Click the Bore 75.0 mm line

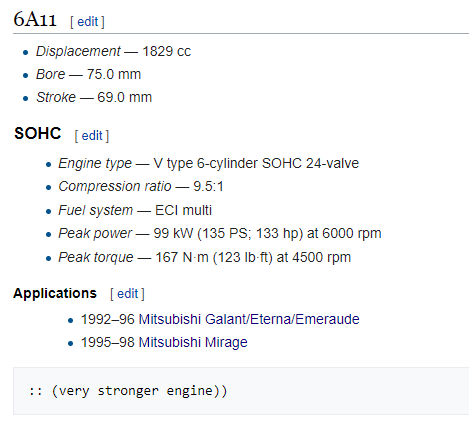tap(88, 74)
